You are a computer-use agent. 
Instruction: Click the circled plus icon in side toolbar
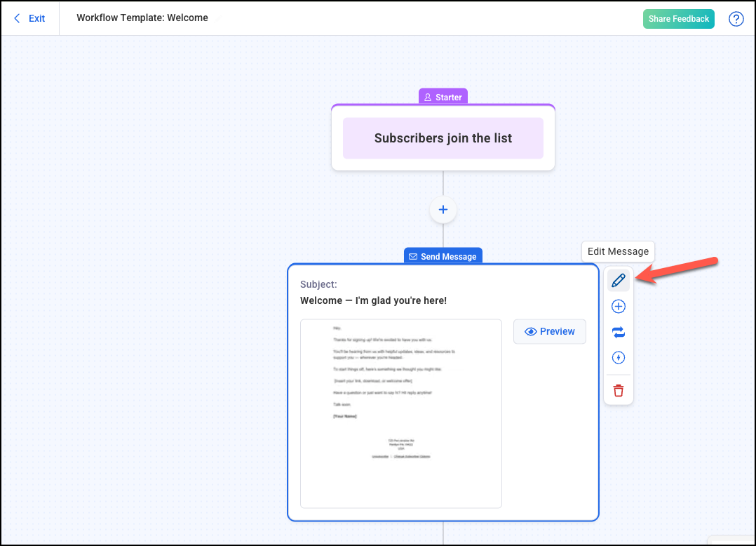[x=618, y=307]
